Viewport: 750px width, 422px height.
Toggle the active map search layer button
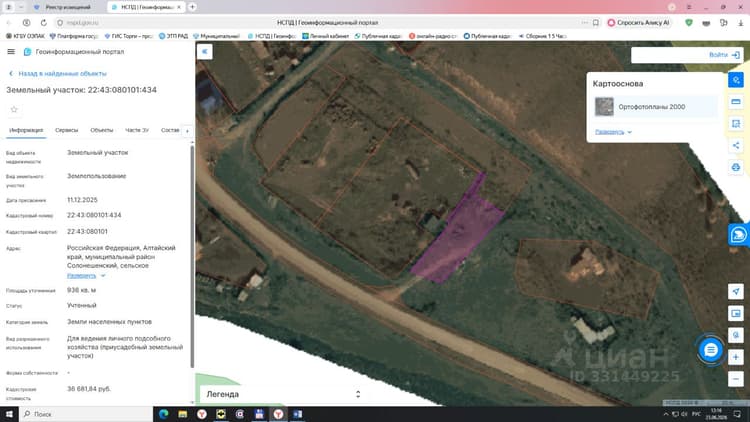(x=736, y=80)
